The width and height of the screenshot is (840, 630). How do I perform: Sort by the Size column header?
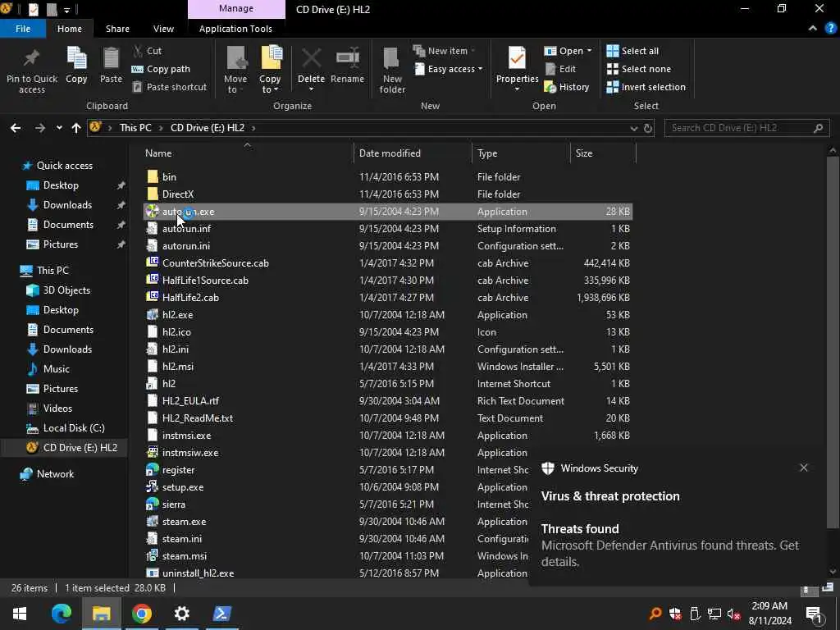point(603,153)
